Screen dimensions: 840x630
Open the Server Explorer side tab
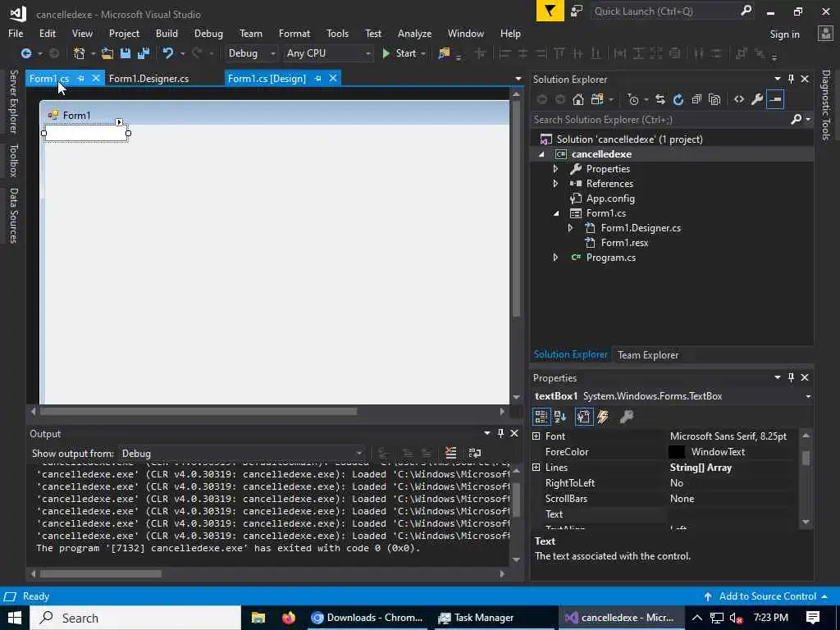coord(13,102)
